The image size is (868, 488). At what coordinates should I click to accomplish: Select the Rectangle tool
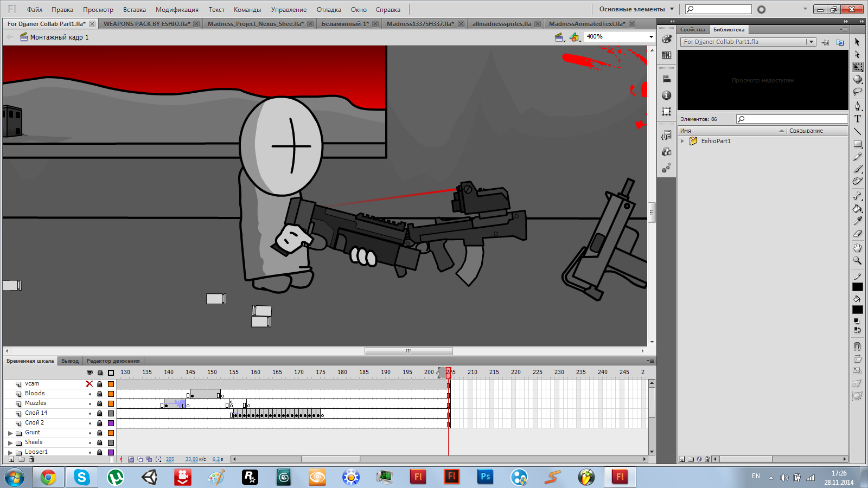click(857, 144)
